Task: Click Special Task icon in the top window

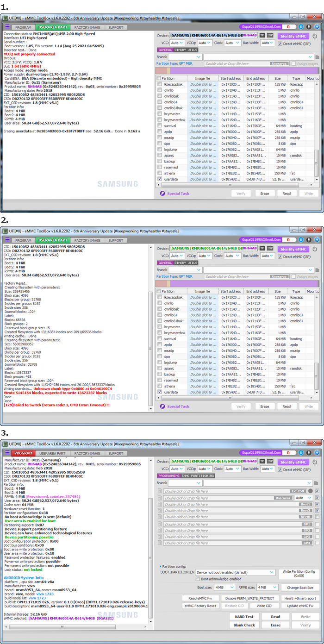Action: 162,194
